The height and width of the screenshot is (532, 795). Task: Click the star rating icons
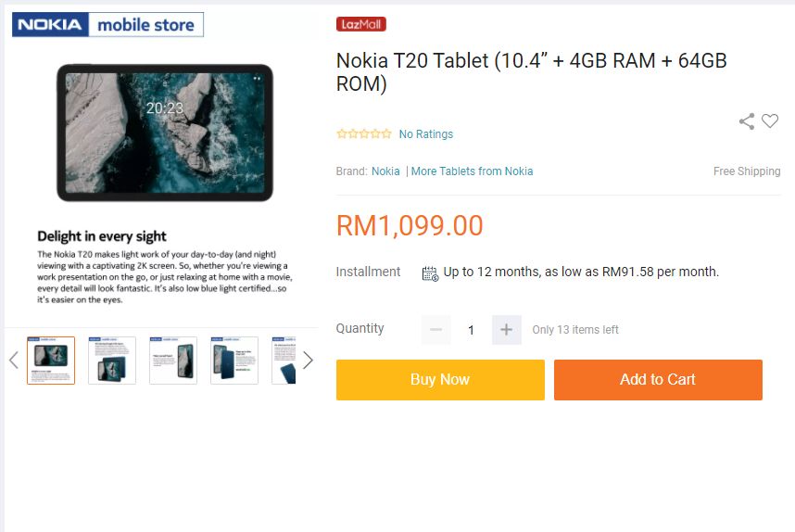click(x=363, y=133)
